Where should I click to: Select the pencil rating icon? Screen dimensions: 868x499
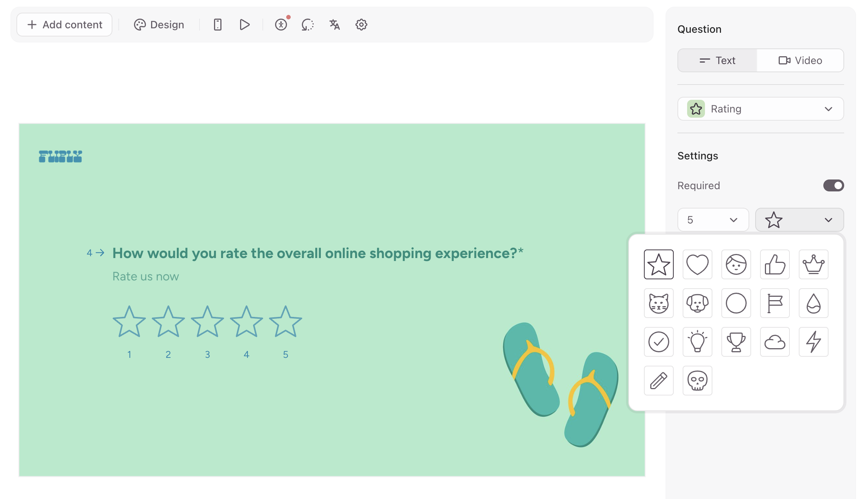[x=658, y=381]
